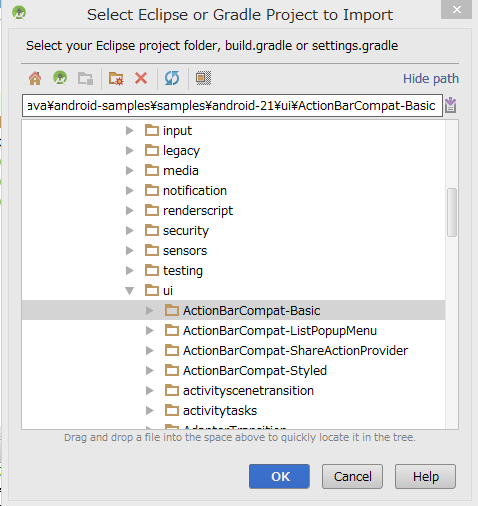Image resolution: width=478 pixels, height=506 pixels.
Task: Open Help for the import dialog
Action: [425, 476]
